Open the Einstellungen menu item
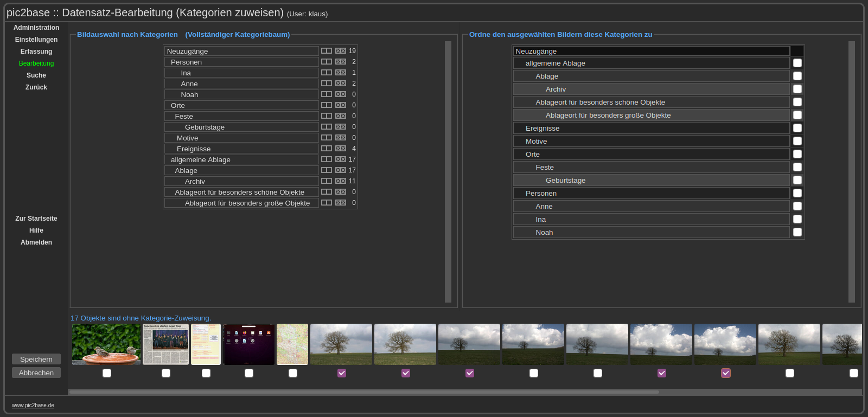Viewport: 868px width, 417px height. point(36,40)
